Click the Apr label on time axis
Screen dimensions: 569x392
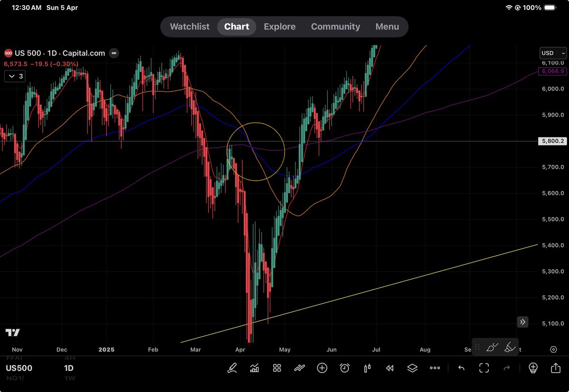[240, 350]
